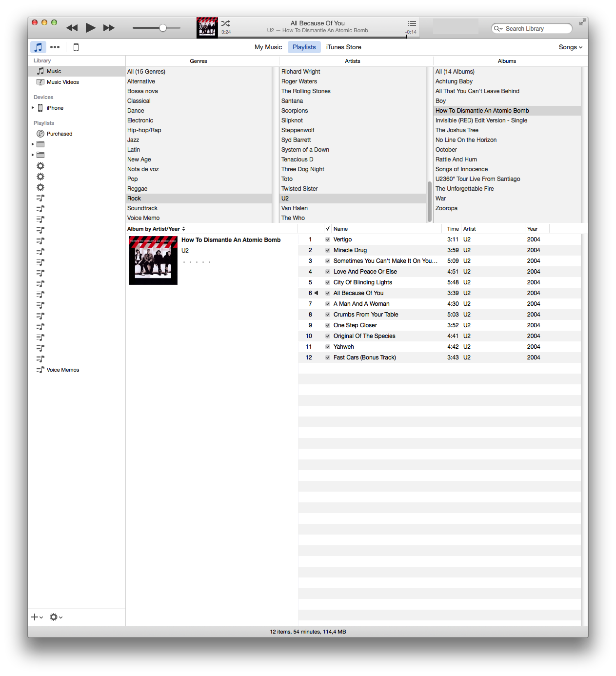Click the large album cover thumbnail
This screenshot has width=616, height=676.
(x=153, y=260)
